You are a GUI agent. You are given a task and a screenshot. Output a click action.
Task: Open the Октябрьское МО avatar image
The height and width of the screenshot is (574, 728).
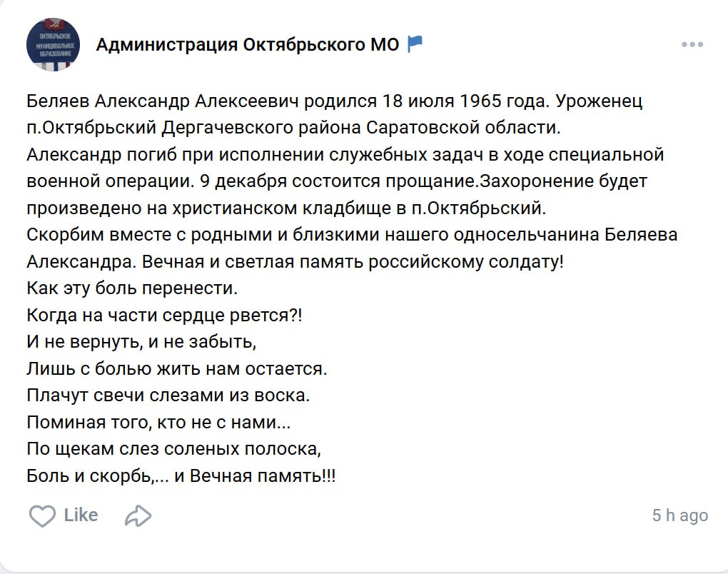(x=54, y=45)
